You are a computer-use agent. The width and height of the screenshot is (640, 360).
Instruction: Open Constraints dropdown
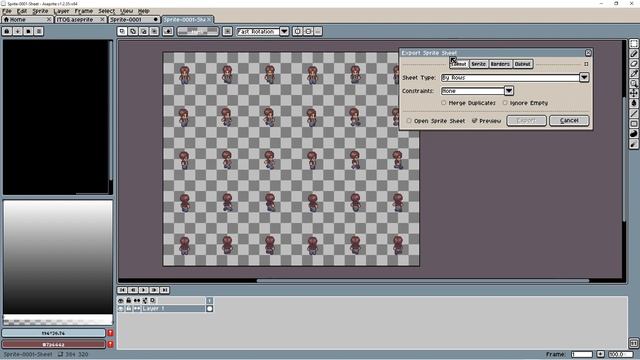click(509, 91)
